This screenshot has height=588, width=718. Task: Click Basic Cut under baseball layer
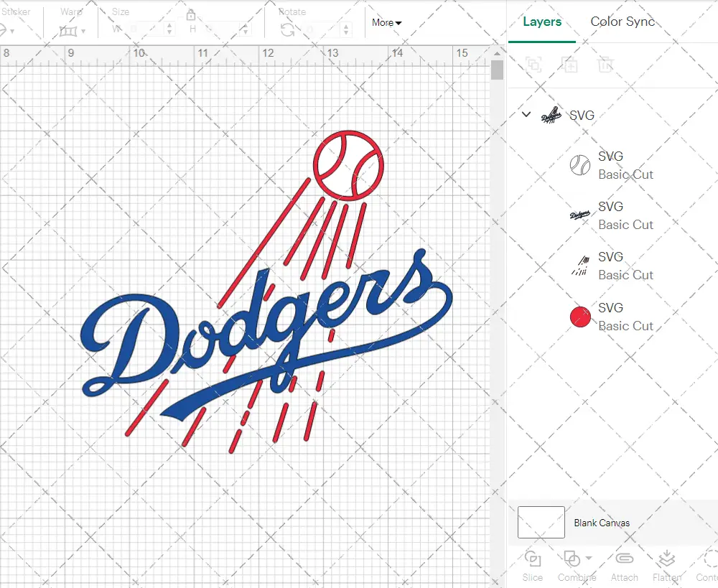point(625,174)
